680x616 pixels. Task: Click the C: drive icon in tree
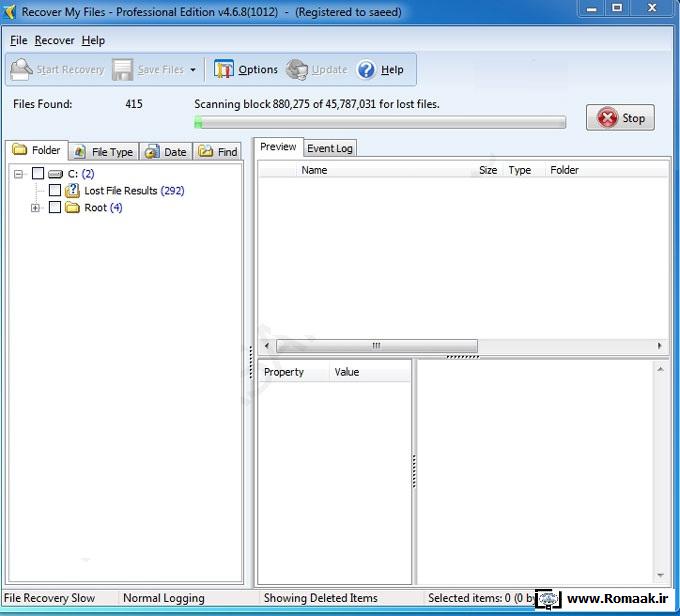(x=56, y=174)
